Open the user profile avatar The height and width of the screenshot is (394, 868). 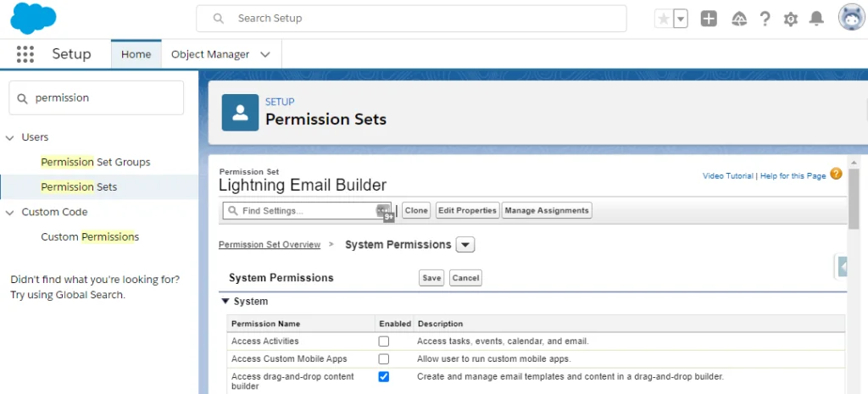click(x=851, y=18)
